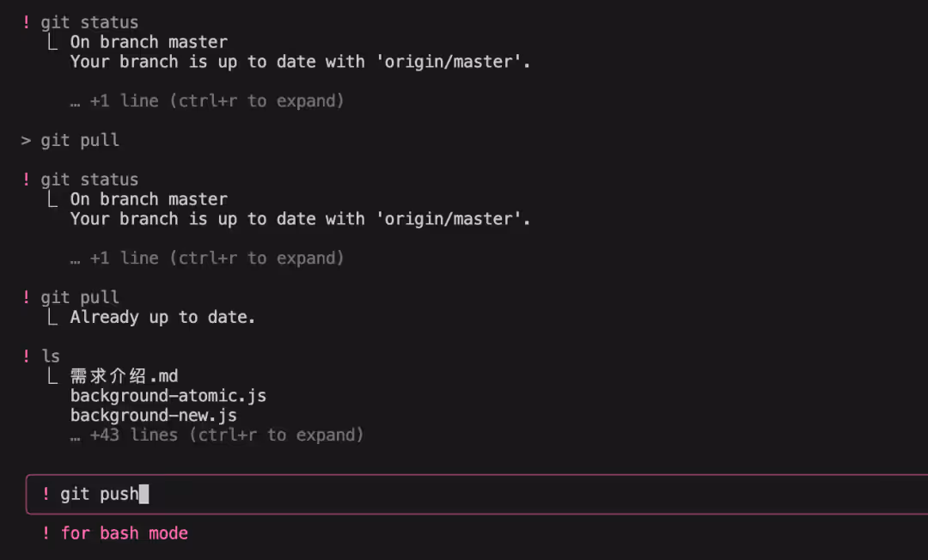The height and width of the screenshot is (560, 928).
Task: Select the "background-new.js" file name
Action: tap(154, 416)
